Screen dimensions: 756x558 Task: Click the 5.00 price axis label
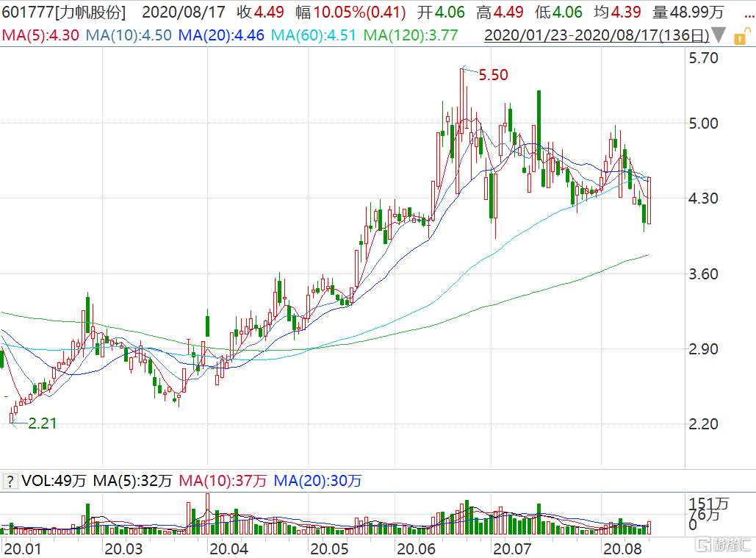(703, 124)
